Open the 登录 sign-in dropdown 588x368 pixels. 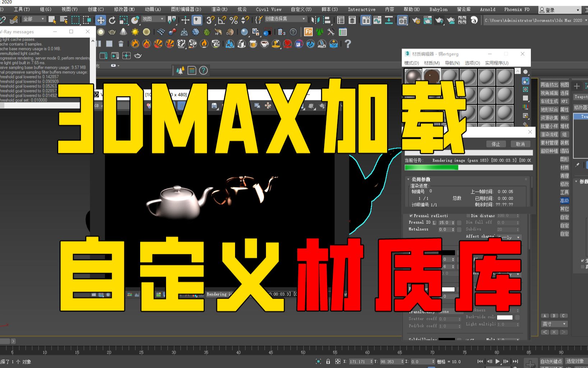(x=560, y=10)
